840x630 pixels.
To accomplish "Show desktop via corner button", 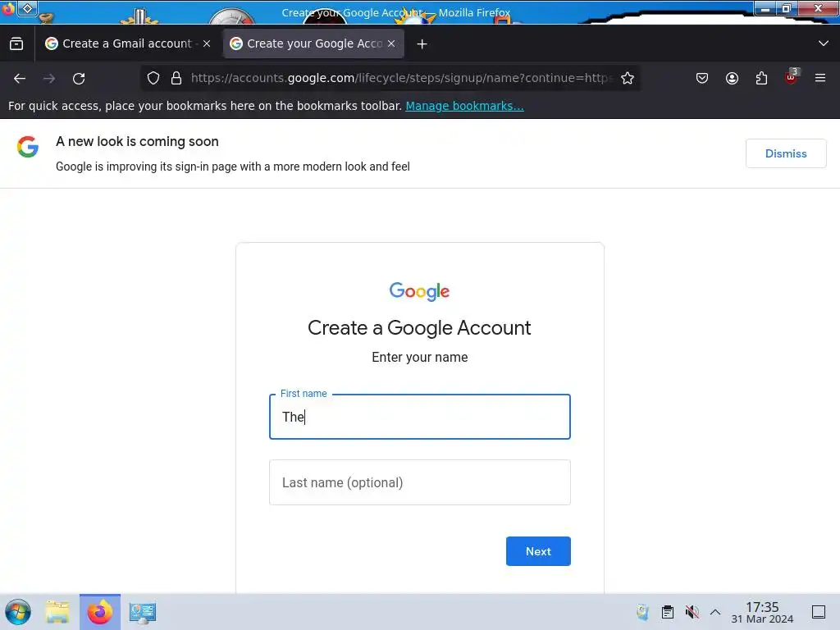I will coord(819,612).
